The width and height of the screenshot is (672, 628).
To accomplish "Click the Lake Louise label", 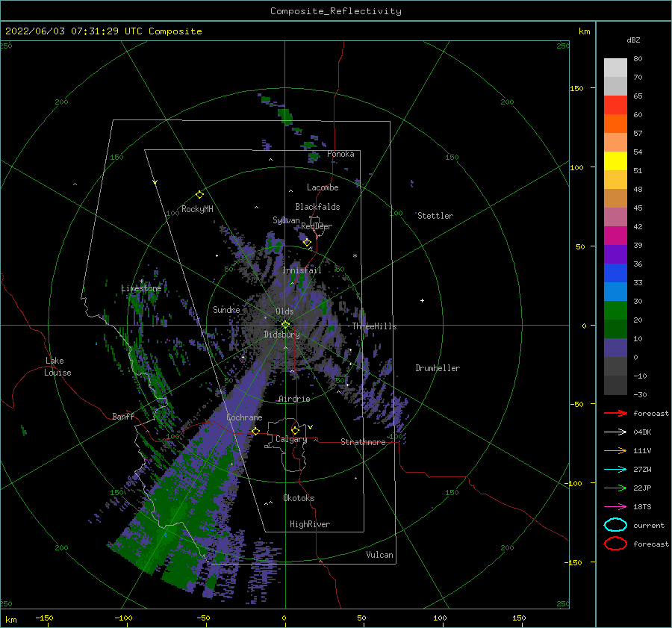I will pos(57,367).
